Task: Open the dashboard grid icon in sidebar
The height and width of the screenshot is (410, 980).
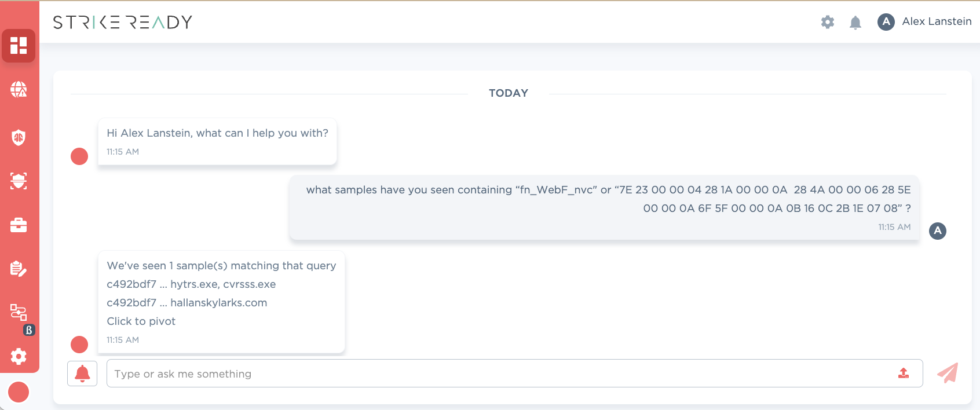Action: [x=19, y=46]
